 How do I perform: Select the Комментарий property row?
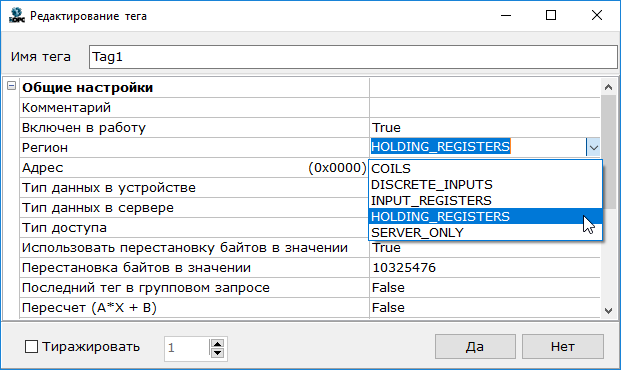click(x=194, y=108)
